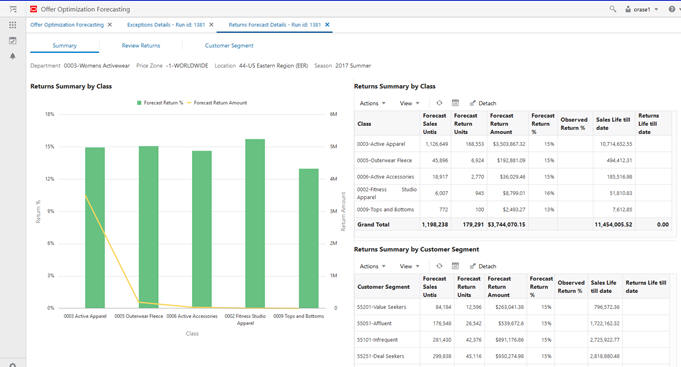Toggle Forecast Return Amount legend entry
The width and height of the screenshot is (681, 367).
click(x=217, y=103)
